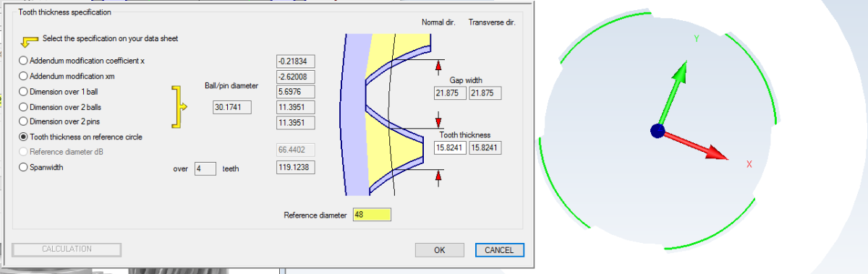The height and width of the screenshot is (274, 868).
Task: Click the normal direction Gap width field
Action: pyautogui.click(x=450, y=93)
